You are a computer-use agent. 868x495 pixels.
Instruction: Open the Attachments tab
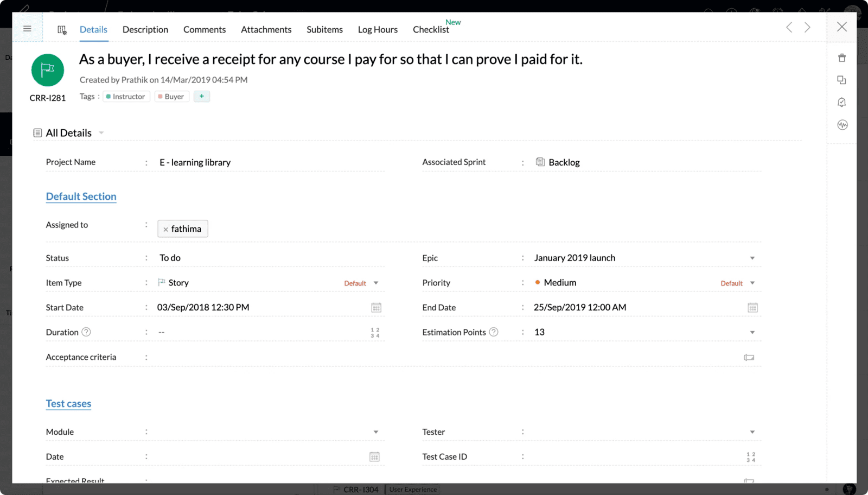[x=266, y=30]
